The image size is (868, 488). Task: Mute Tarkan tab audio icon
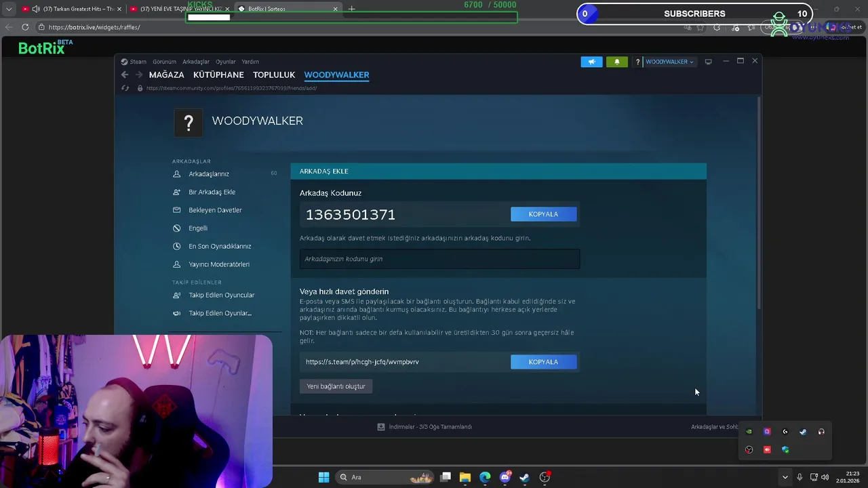point(35,9)
